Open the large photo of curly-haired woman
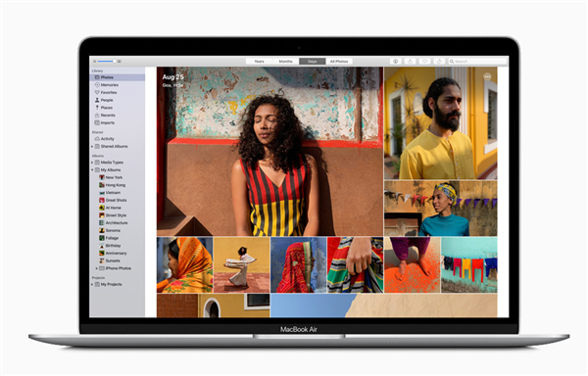Viewport: 588px width, 376px height. point(270,152)
